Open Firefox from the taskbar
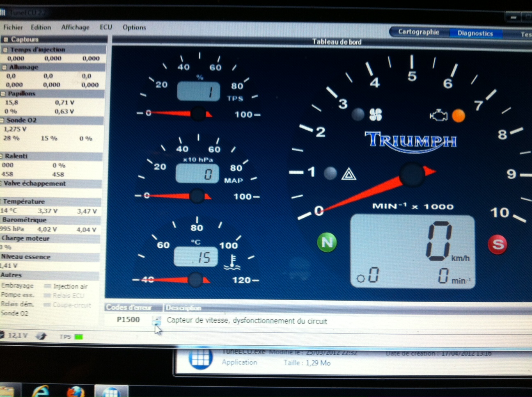This screenshot has height=397, width=532. pos(76,392)
